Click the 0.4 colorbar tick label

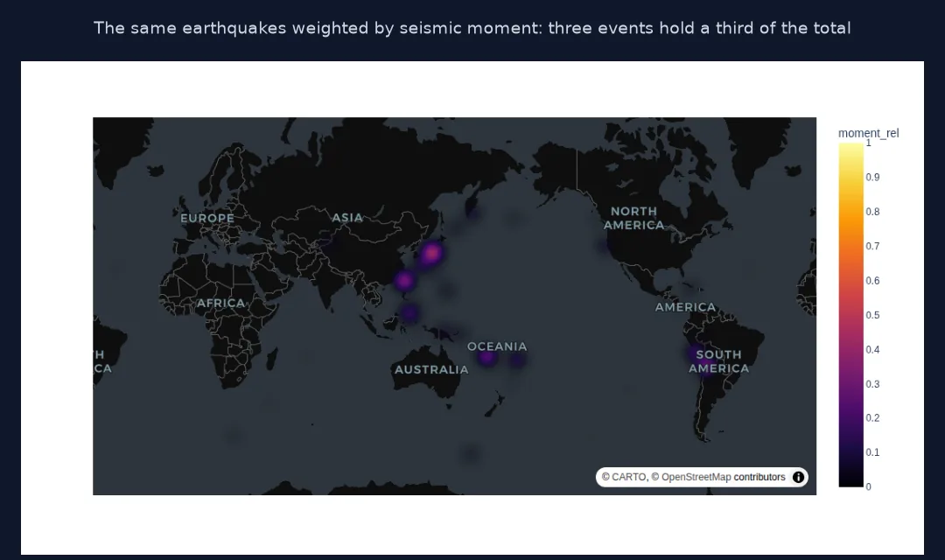tap(872, 349)
